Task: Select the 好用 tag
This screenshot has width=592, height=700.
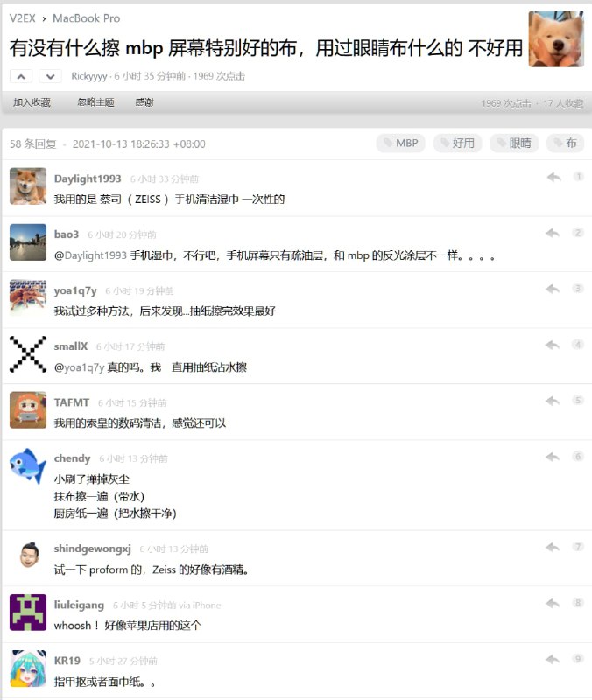Action: point(457,143)
